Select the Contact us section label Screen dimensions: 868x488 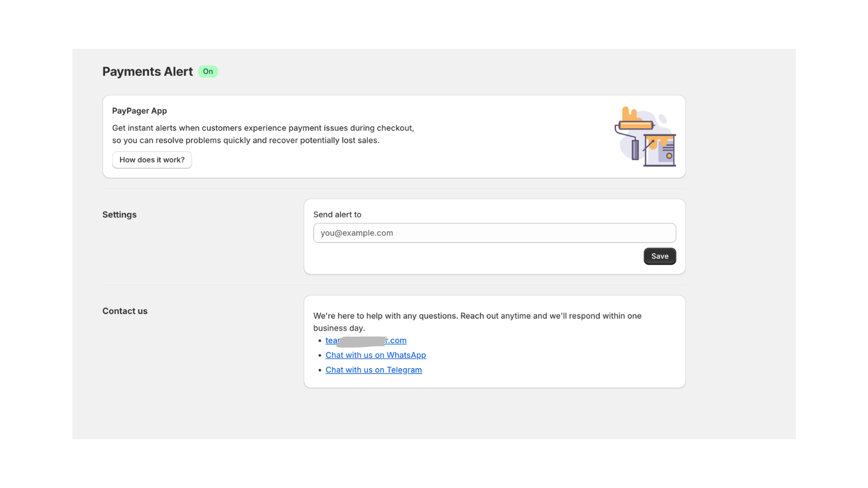coord(124,311)
